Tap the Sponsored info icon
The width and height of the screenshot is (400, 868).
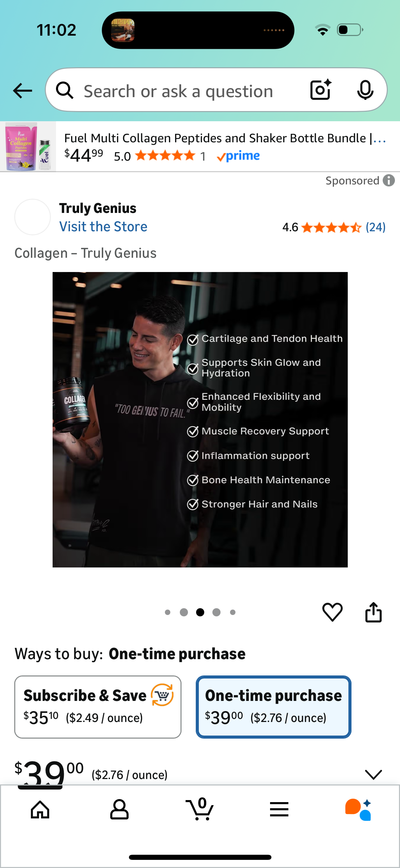(x=389, y=181)
